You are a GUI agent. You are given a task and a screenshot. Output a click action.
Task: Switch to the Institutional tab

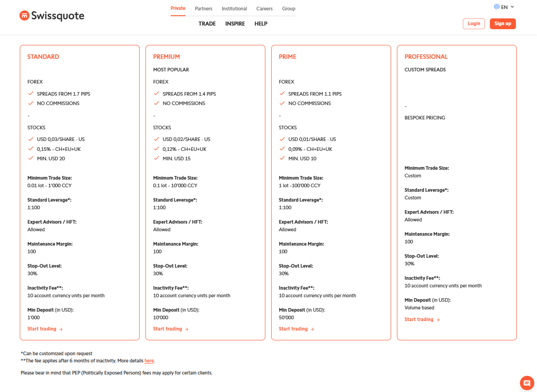[234, 9]
